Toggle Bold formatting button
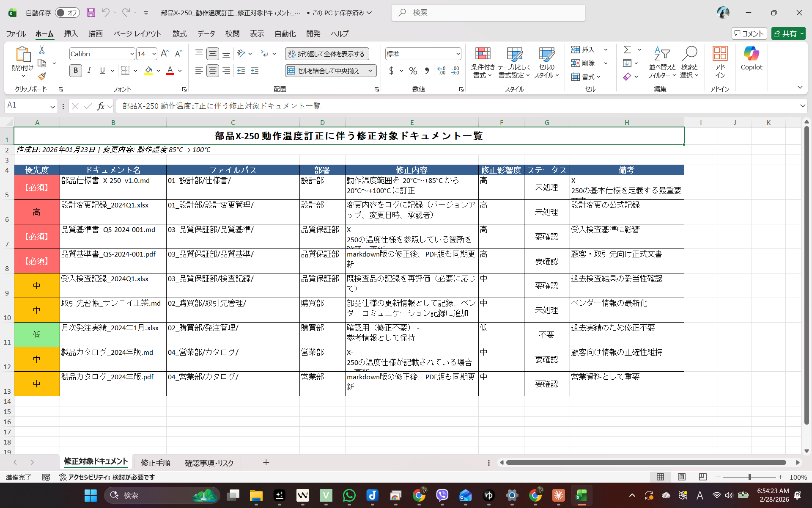812x508 pixels. point(76,71)
